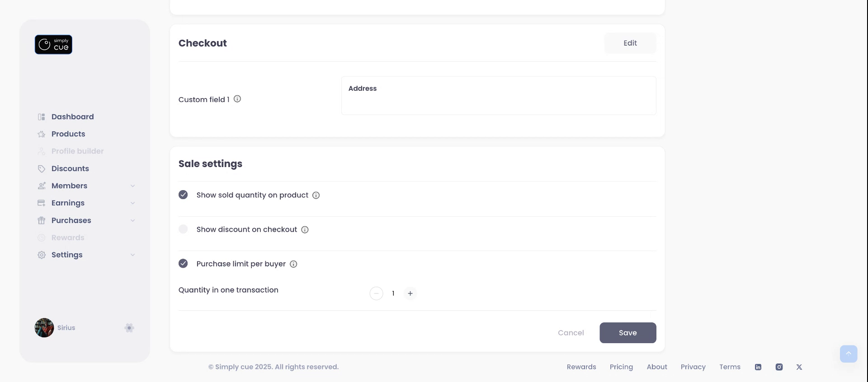868x382 pixels.
Task: Click the info icon beside Custom field 1
Action: [237, 99]
